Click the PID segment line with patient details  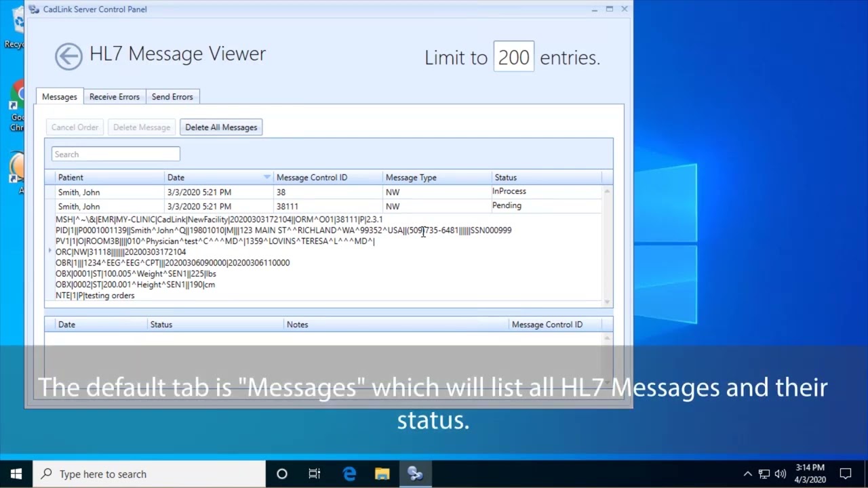click(x=283, y=230)
